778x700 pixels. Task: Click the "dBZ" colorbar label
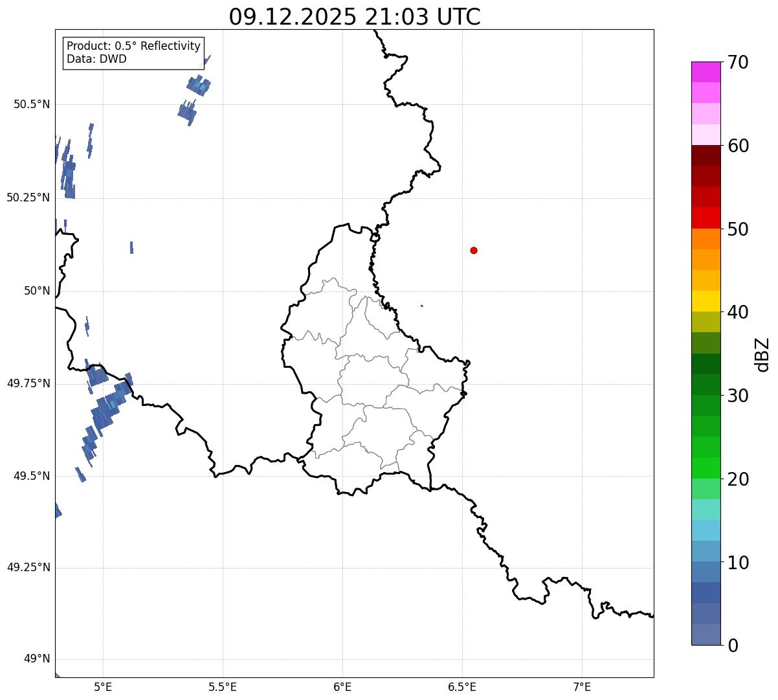[762, 354]
